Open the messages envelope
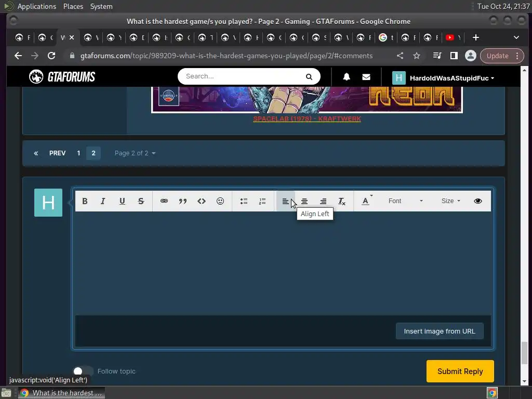 click(x=366, y=77)
